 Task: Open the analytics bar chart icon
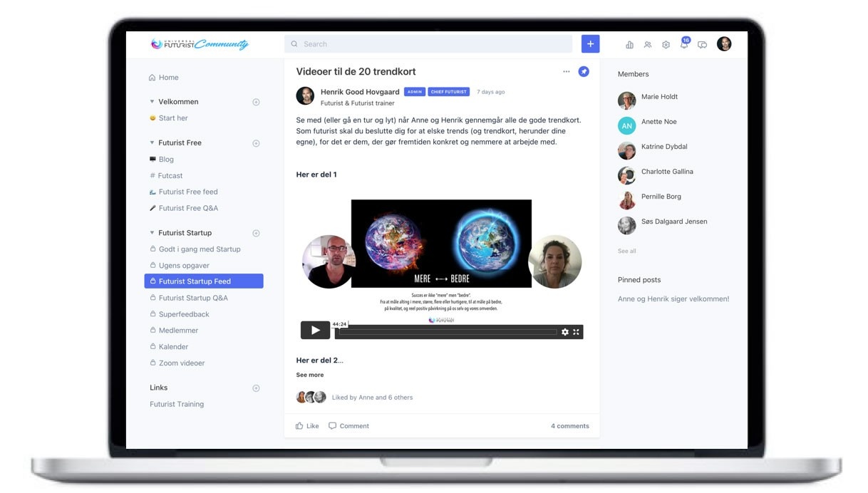click(x=629, y=44)
